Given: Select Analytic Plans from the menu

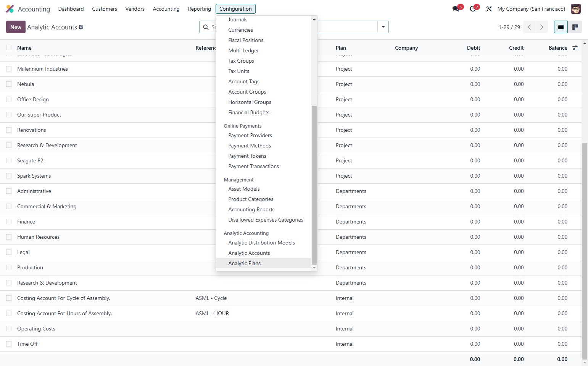Looking at the screenshot, I should point(263,263).
